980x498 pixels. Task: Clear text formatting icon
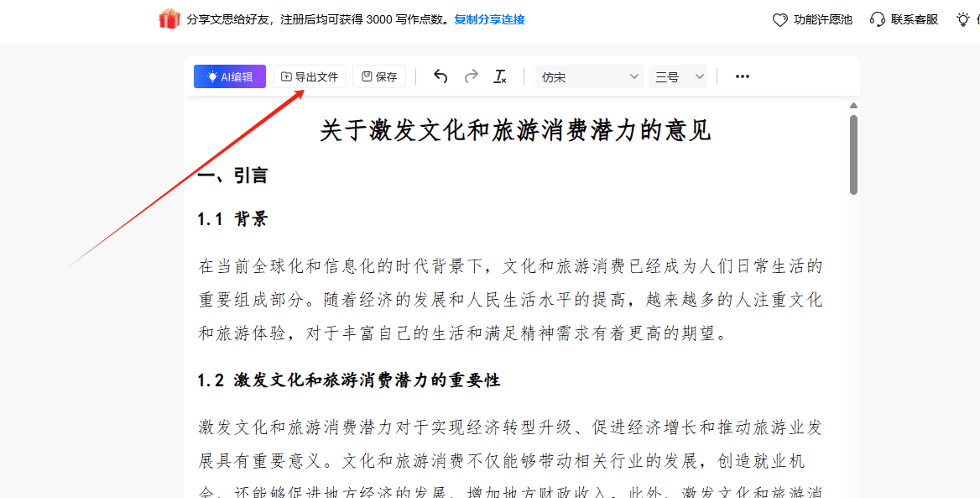pos(500,76)
